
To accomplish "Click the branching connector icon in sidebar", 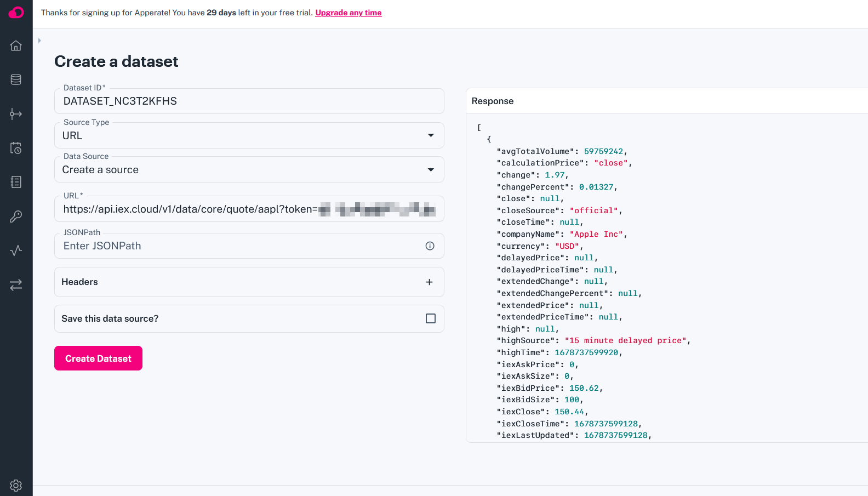I will tap(16, 114).
